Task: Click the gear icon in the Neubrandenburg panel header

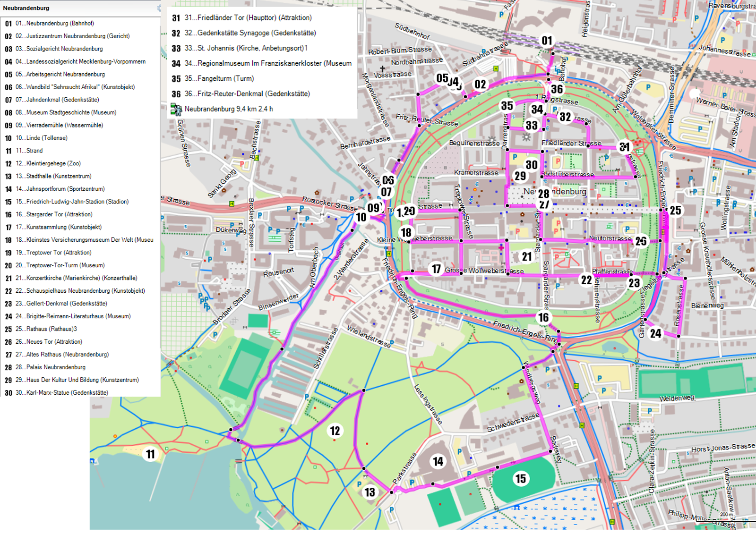Action: (x=159, y=8)
